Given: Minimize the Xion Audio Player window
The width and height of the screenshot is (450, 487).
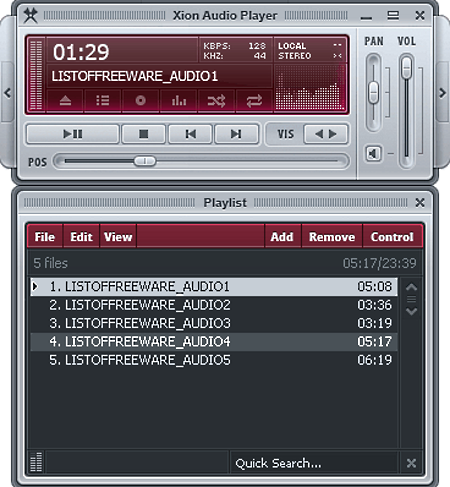Looking at the screenshot, I should pyautogui.click(x=366, y=17).
